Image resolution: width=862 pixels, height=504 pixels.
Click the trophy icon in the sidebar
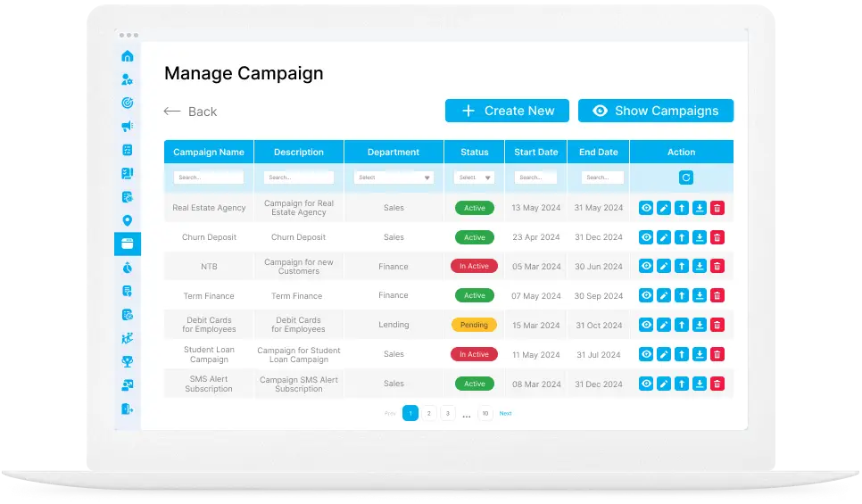127,361
